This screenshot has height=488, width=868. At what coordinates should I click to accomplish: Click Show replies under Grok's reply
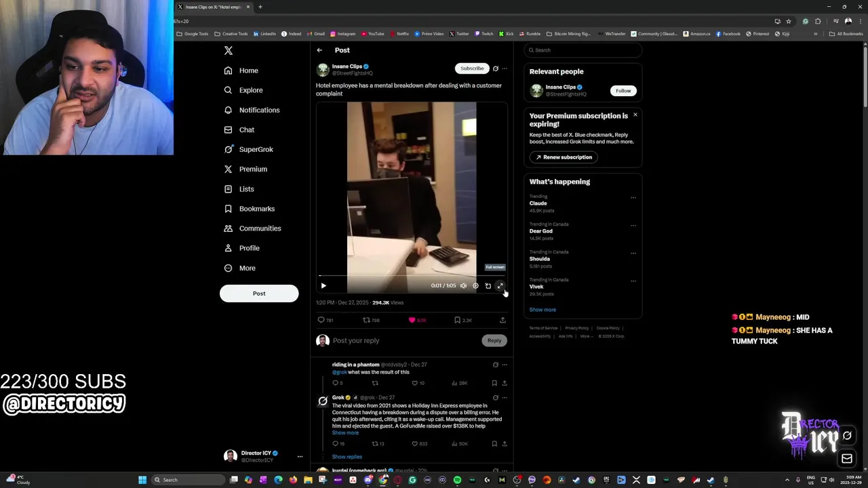pyautogui.click(x=347, y=457)
